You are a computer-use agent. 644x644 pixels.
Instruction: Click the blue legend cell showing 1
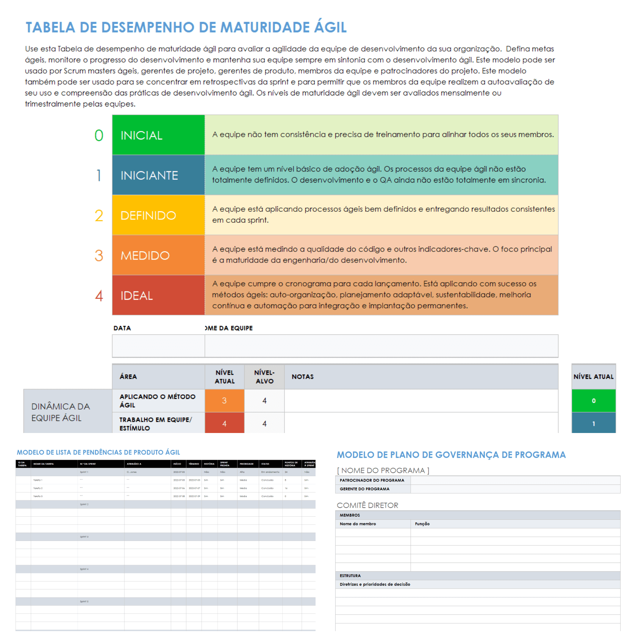(x=594, y=423)
